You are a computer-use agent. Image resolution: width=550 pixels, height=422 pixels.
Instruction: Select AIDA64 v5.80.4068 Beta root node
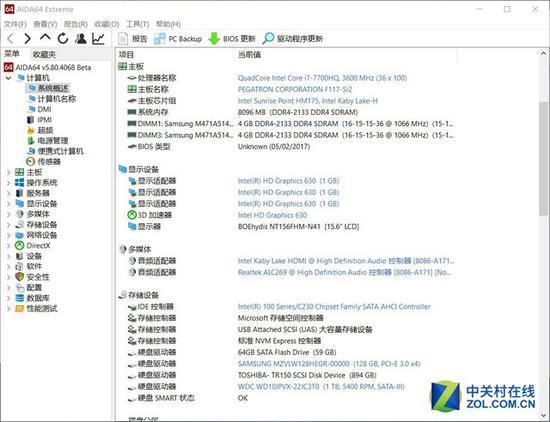point(48,67)
